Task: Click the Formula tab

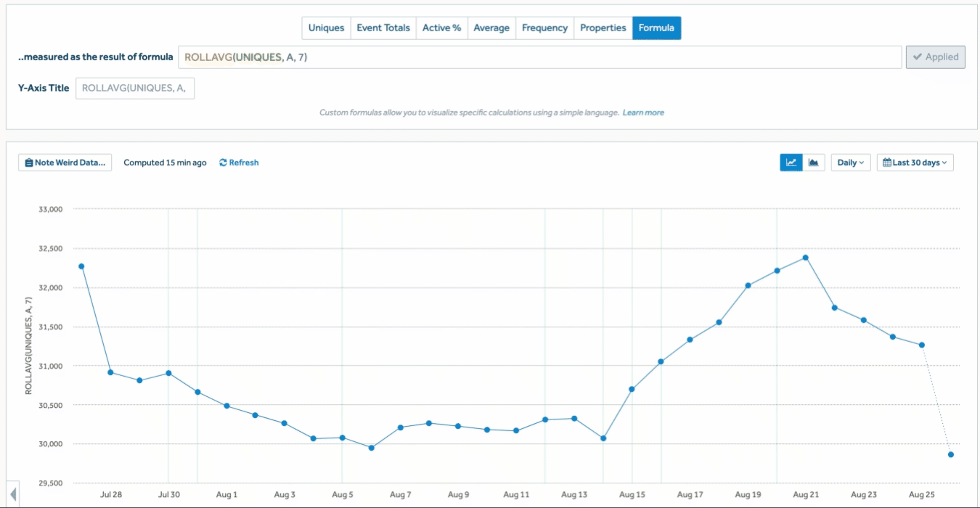Action: tap(656, 28)
